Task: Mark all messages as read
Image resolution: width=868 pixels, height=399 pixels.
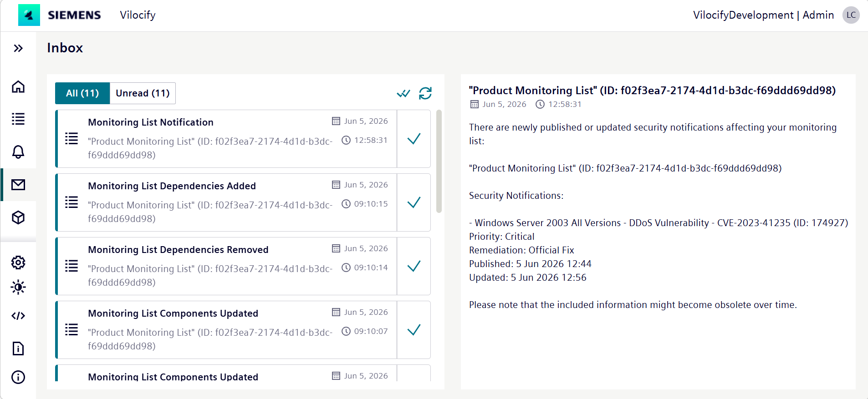Action: pyautogui.click(x=403, y=93)
